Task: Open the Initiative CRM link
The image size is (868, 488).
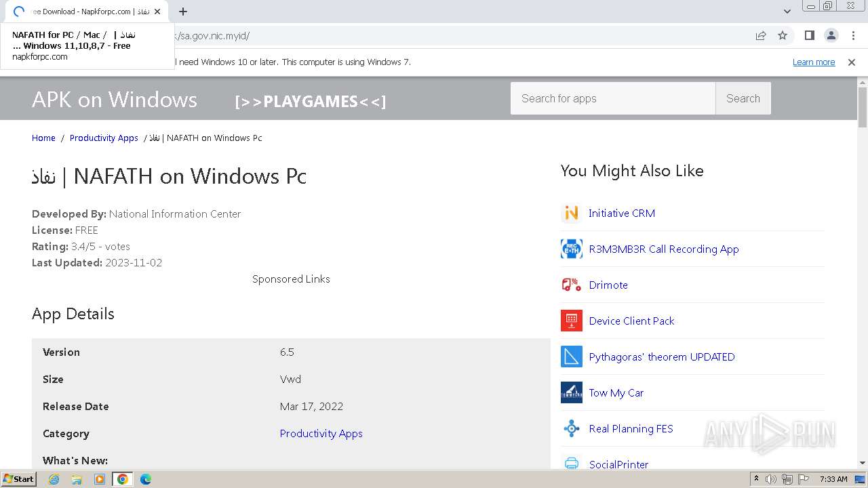Action: point(622,213)
